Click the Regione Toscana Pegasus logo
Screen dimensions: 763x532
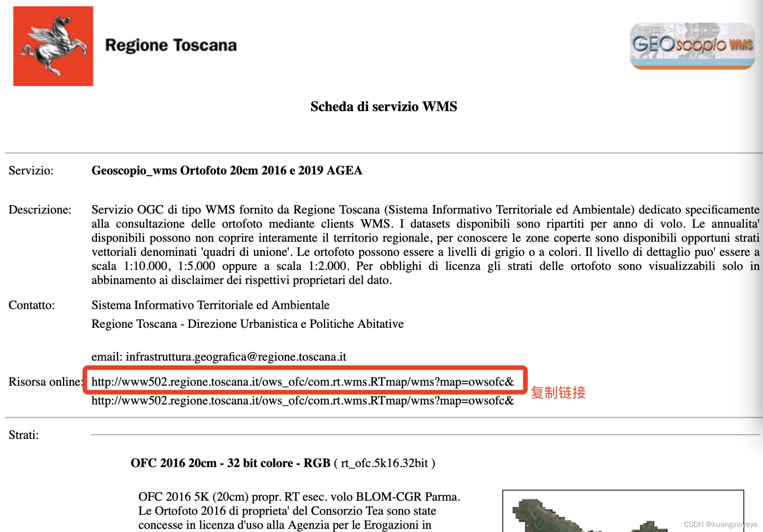tap(53, 46)
